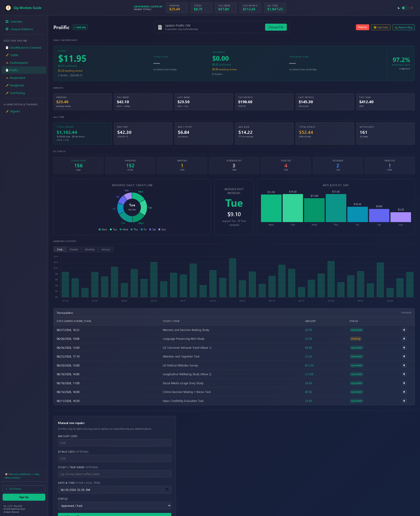Screen dimensions: 420x516
Task: Delete the US Political Attitudes Survey row
Action: point(404,365)
